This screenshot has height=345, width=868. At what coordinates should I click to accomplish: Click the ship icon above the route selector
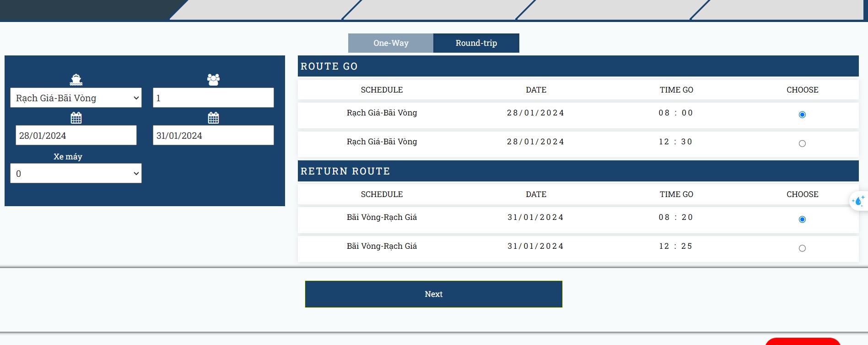pos(76,79)
